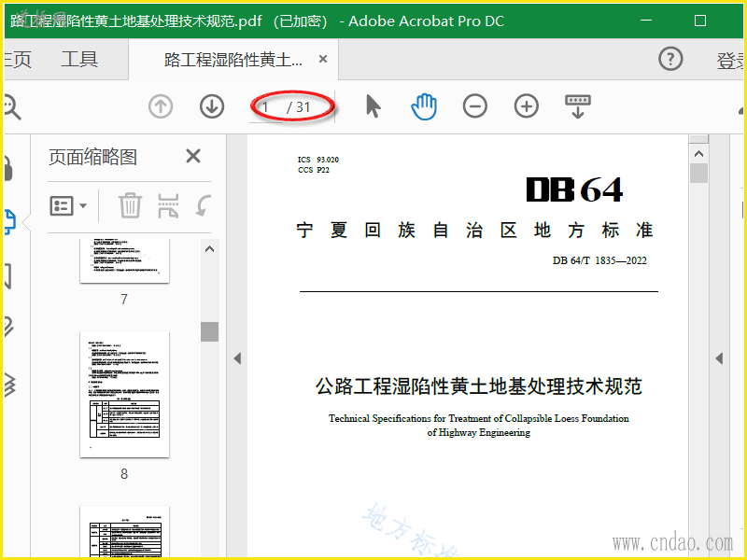Activate the hand pan tool
Viewport: 747px width, 560px height.
point(424,106)
